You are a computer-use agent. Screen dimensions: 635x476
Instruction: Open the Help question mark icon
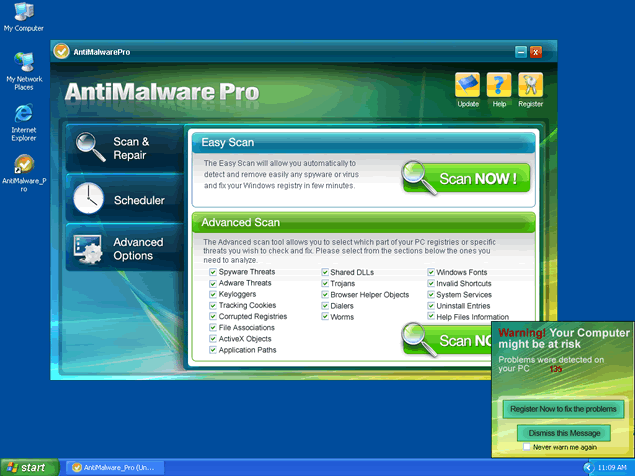coord(499,86)
